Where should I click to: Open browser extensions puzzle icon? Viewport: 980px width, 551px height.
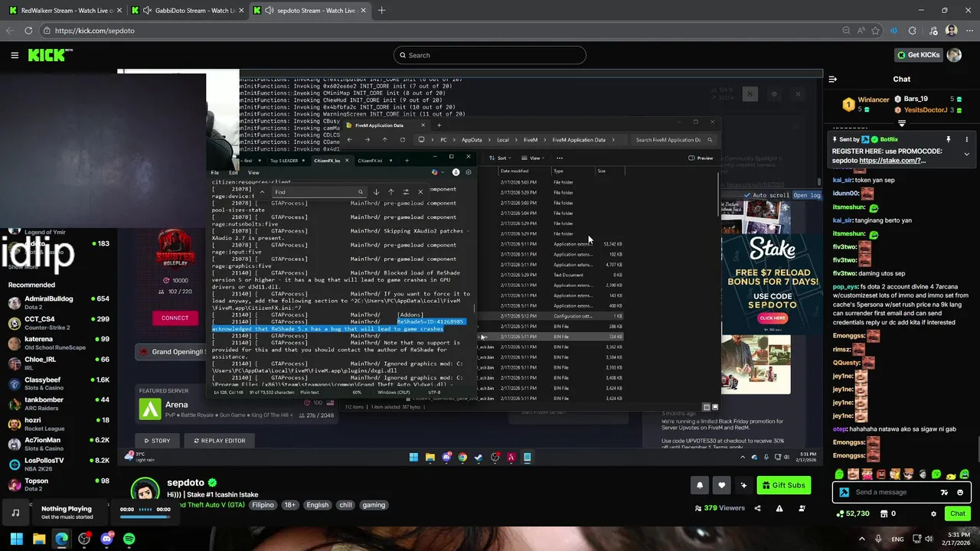[x=913, y=31]
